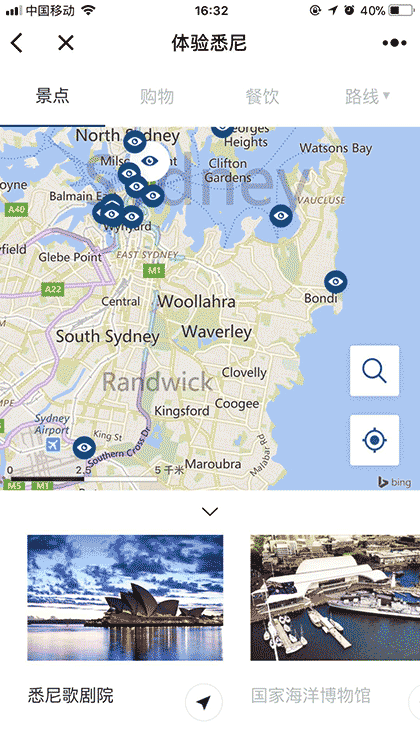Collapse the map with the down chevron
Image resolution: width=420 pixels, height=747 pixels.
(210, 512)
